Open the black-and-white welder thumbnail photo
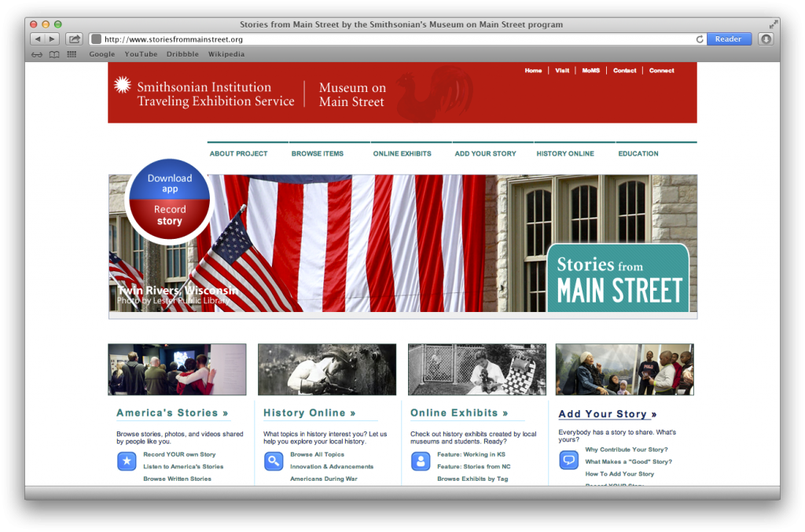The width and height of the screenshot is (805, 532). click(x=327, y=369)
